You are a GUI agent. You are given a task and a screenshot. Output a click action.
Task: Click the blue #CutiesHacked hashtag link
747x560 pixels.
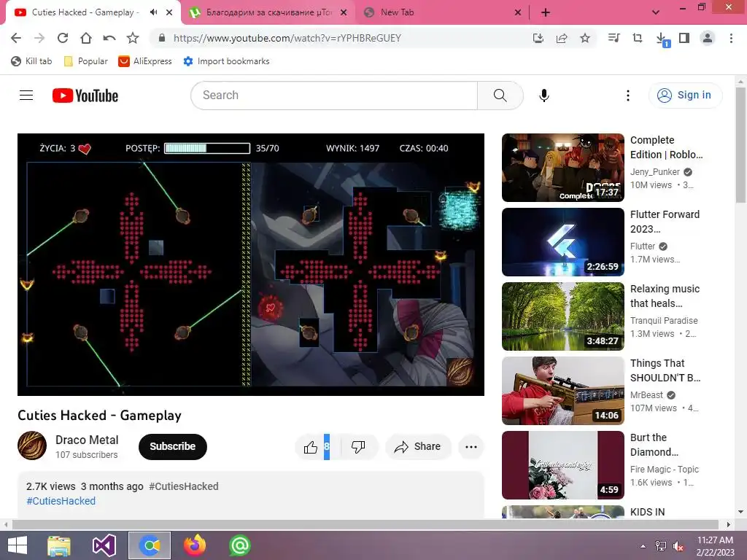tap(61, 501)
